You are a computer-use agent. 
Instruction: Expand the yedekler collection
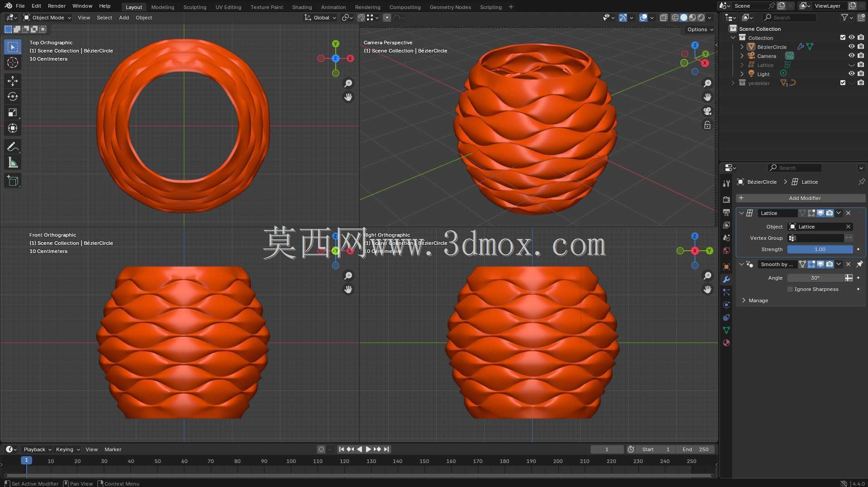pos(733,83)
